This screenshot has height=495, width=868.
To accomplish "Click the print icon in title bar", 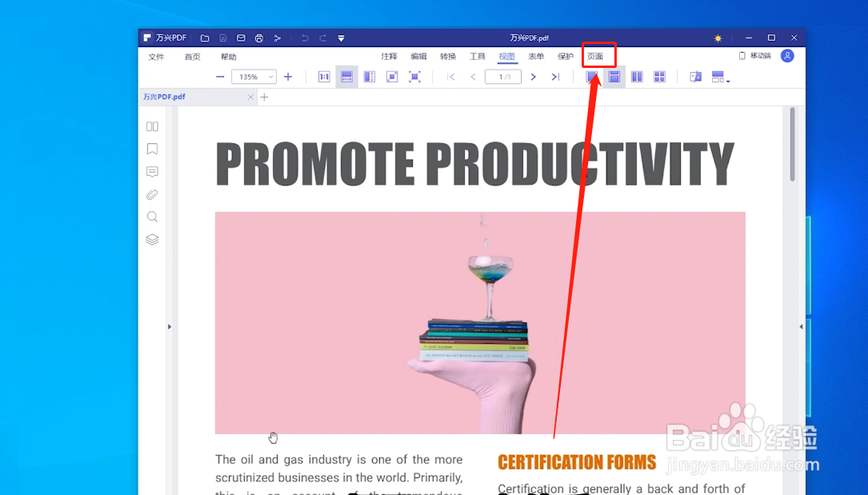I will 259,38.
